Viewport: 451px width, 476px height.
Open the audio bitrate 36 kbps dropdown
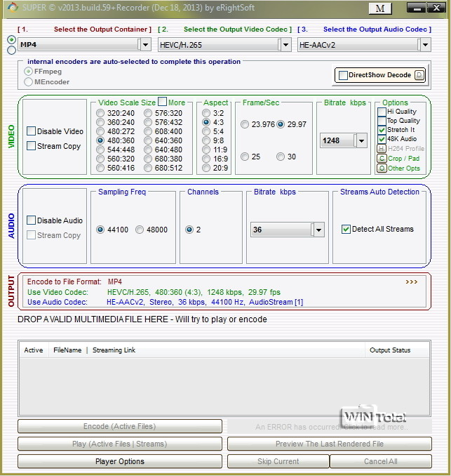pos(318,230)
